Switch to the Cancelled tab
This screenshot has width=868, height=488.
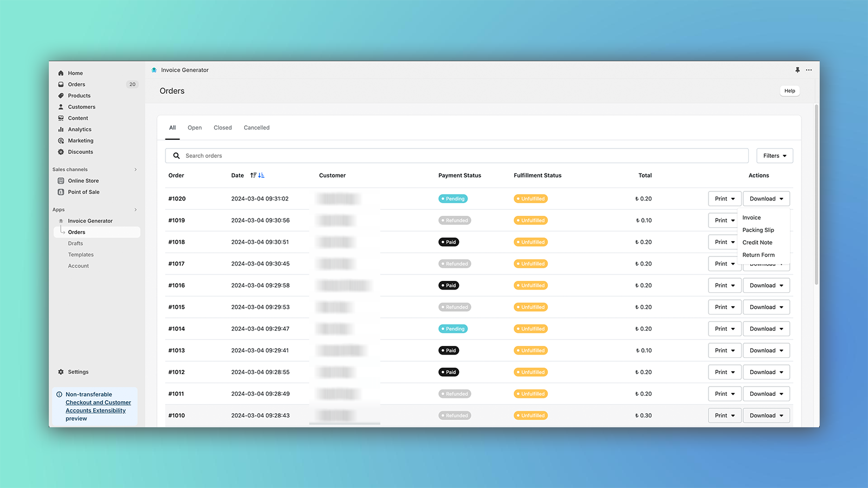pyautogui.click(x=256, y=128)
